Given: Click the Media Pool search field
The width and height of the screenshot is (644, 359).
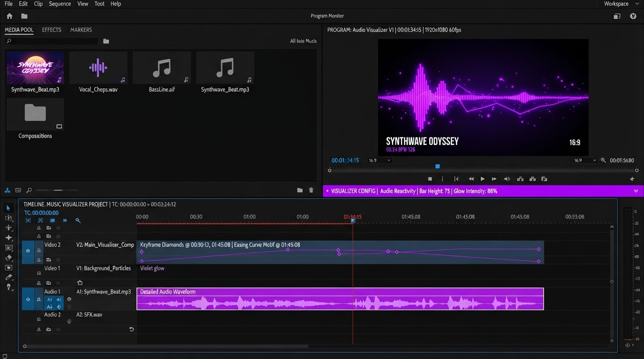Looking at the screenshot, I should (x=52, y=41).
